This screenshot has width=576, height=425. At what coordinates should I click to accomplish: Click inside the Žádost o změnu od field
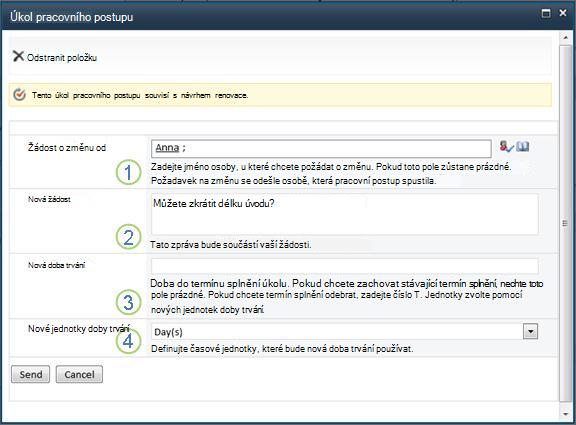coord(321,148)
